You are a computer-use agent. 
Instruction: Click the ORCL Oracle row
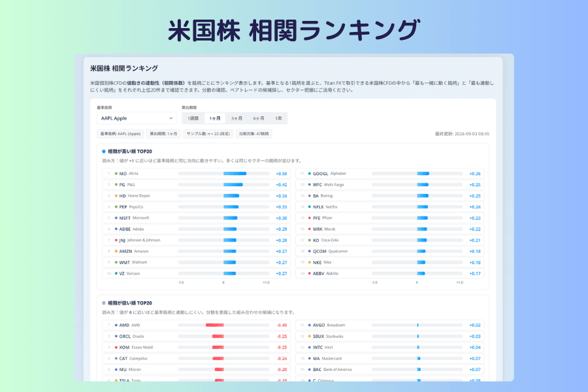tap(196, 336)
